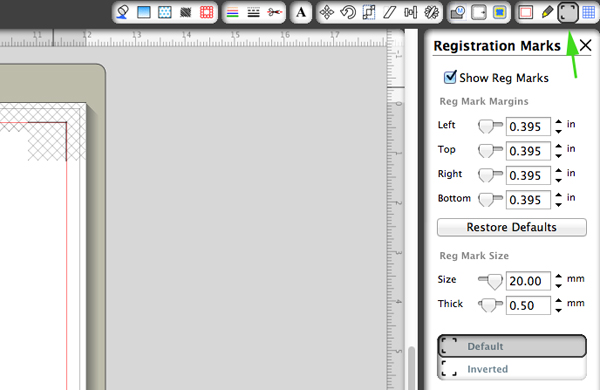Open the Offset tool panel

(478, 13)
